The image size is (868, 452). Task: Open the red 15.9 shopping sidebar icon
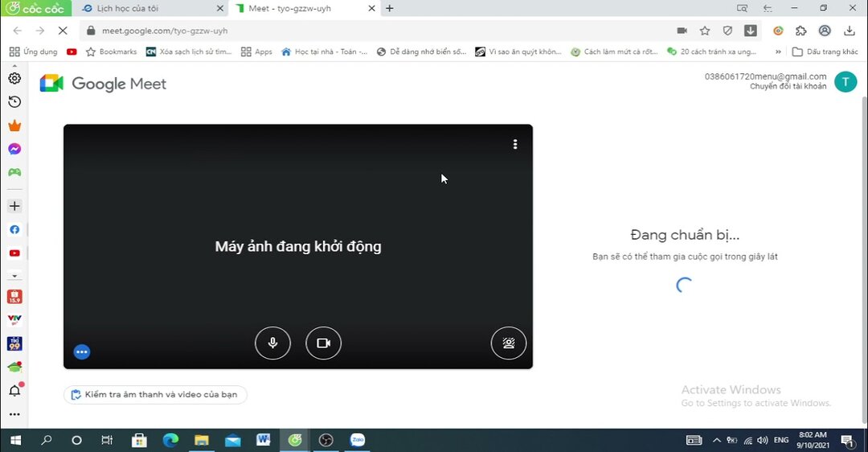[15, 297]
